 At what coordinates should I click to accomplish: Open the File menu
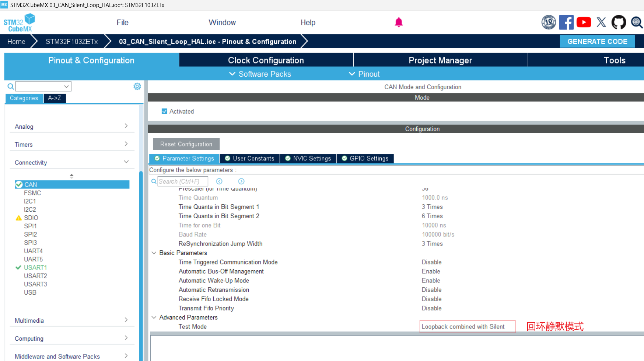coord(123,22)
